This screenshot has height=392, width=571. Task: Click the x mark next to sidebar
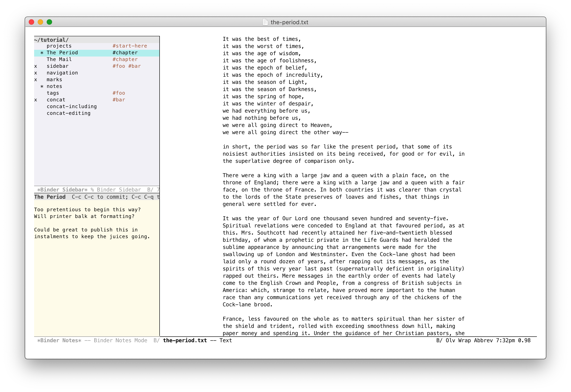tap(36, 66)
